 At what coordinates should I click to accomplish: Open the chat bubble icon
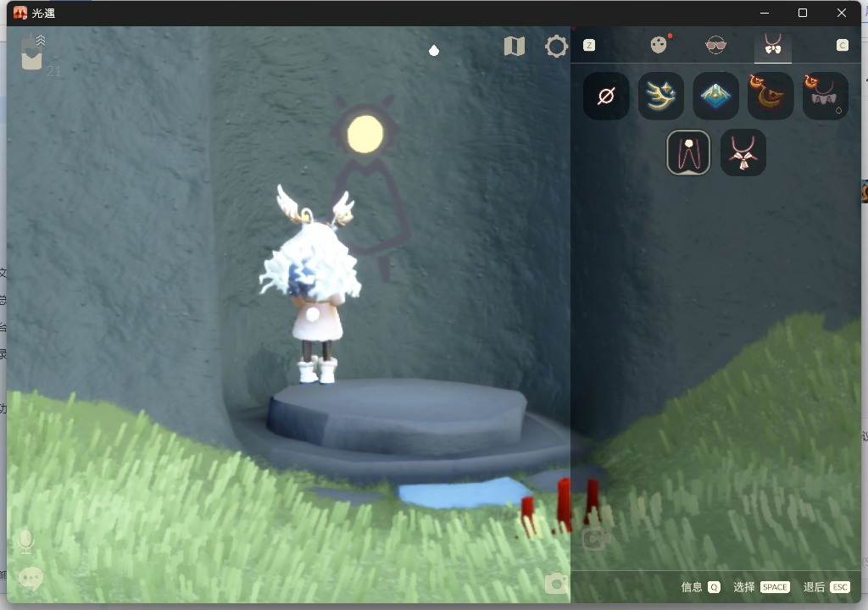31,579
